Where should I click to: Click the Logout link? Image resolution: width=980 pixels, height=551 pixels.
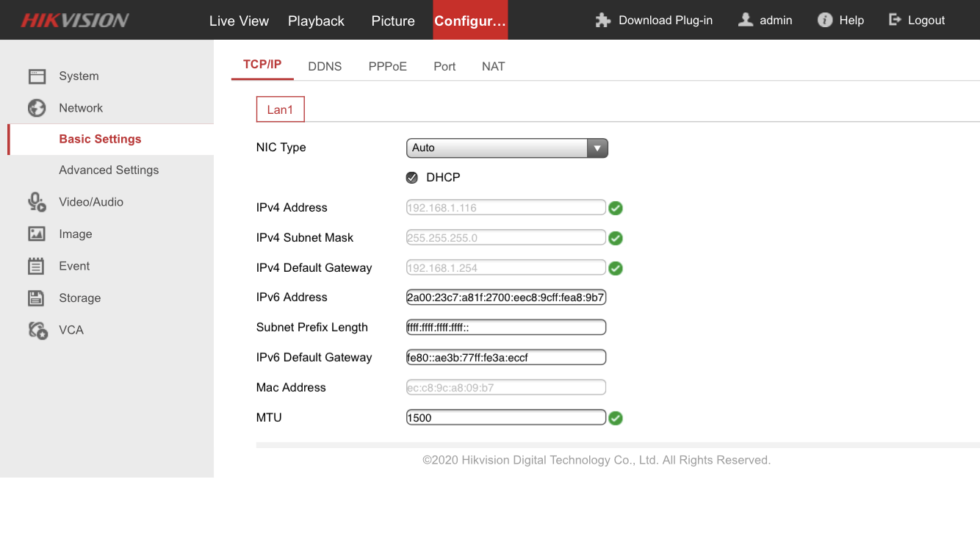(x=917, y=21)
